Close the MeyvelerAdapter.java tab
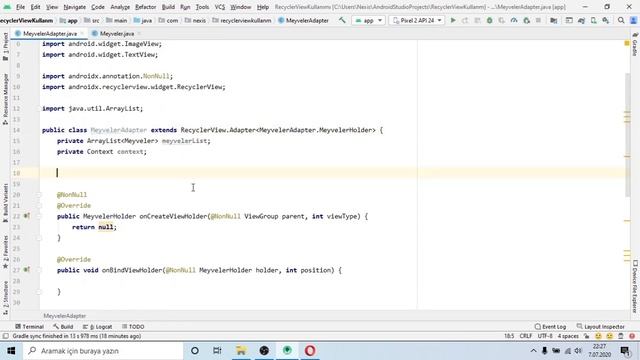The width and height of the screenshot is (640, 360). (82, 33)
